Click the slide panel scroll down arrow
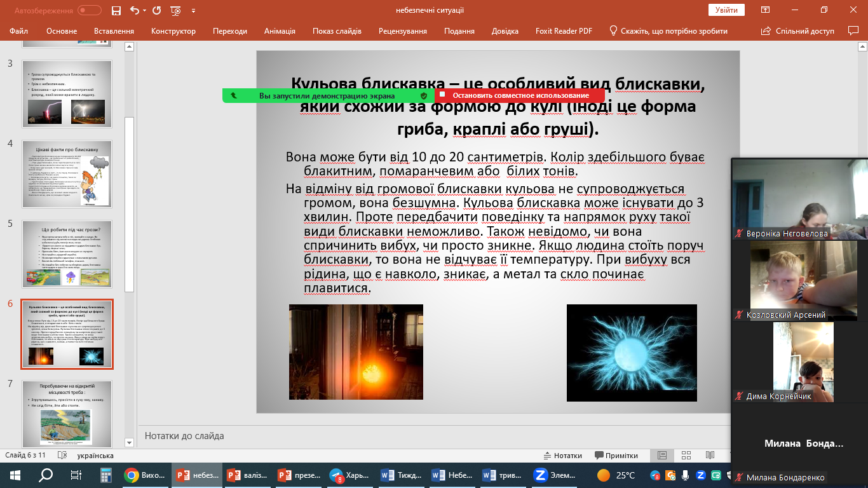 point(130,442)
